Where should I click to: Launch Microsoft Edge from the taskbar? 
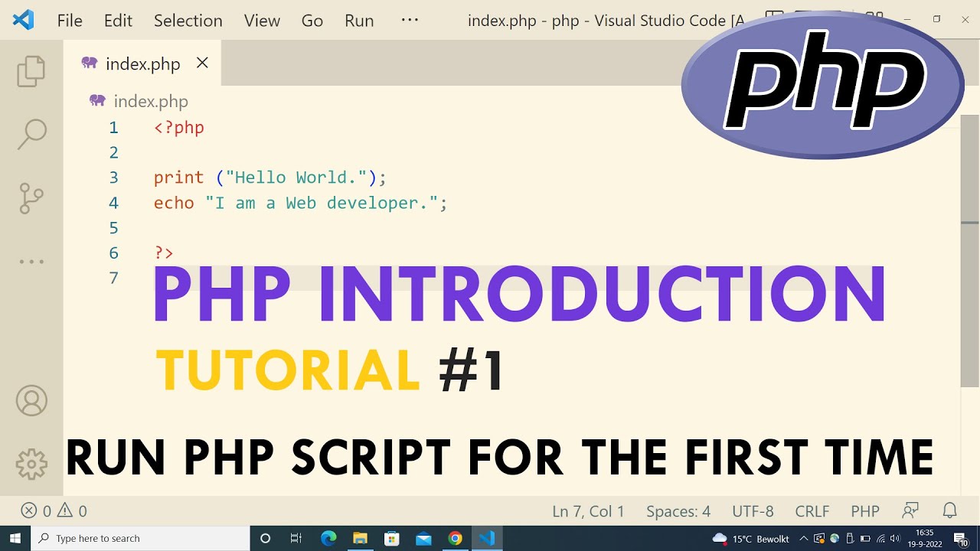pos(328,538)
